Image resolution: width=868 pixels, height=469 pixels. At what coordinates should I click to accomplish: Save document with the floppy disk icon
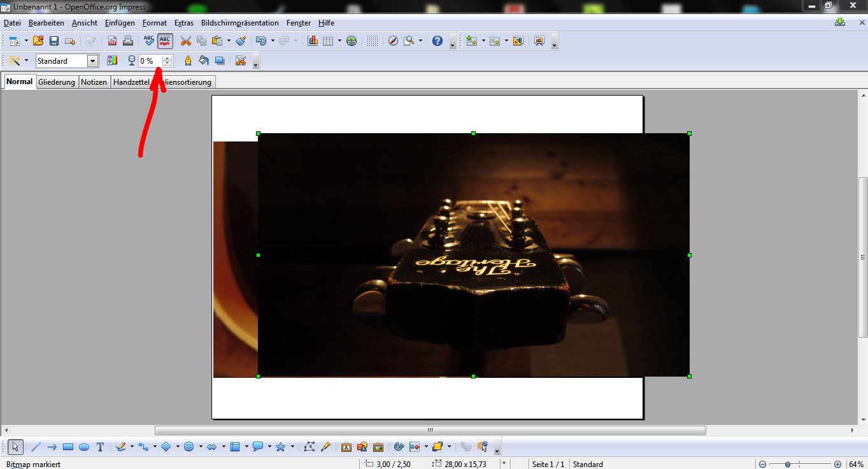tap(54, 41)
